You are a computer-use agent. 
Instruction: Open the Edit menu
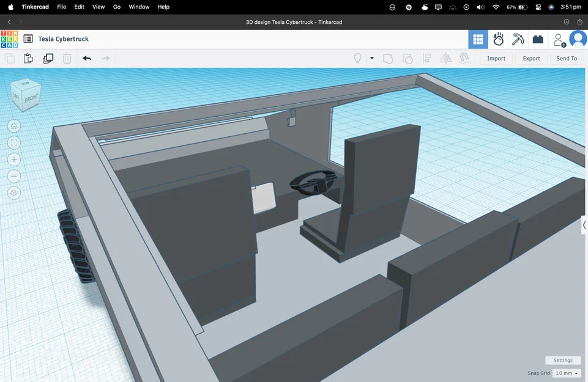(79, 7)
